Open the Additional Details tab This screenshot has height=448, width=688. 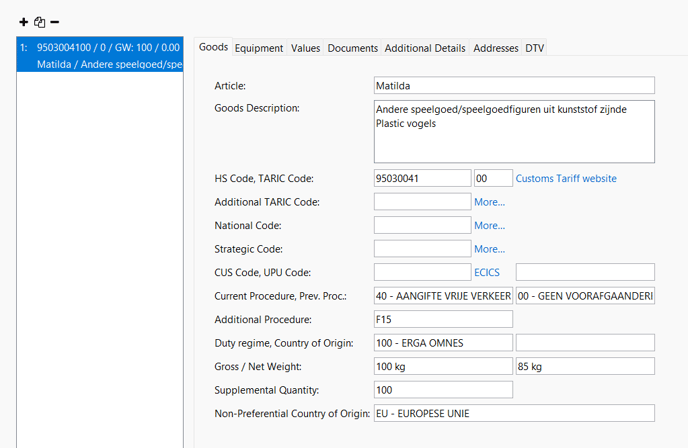click(x=425, y=48)
